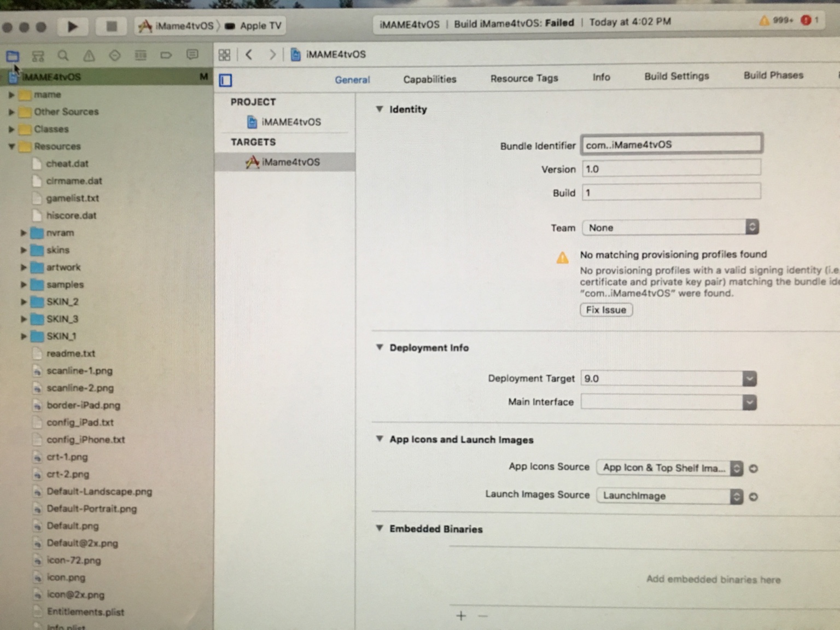Select the iMAME4tvOS root project row
Viewport: 840px width, 630px height.
[x=107, y=77]
